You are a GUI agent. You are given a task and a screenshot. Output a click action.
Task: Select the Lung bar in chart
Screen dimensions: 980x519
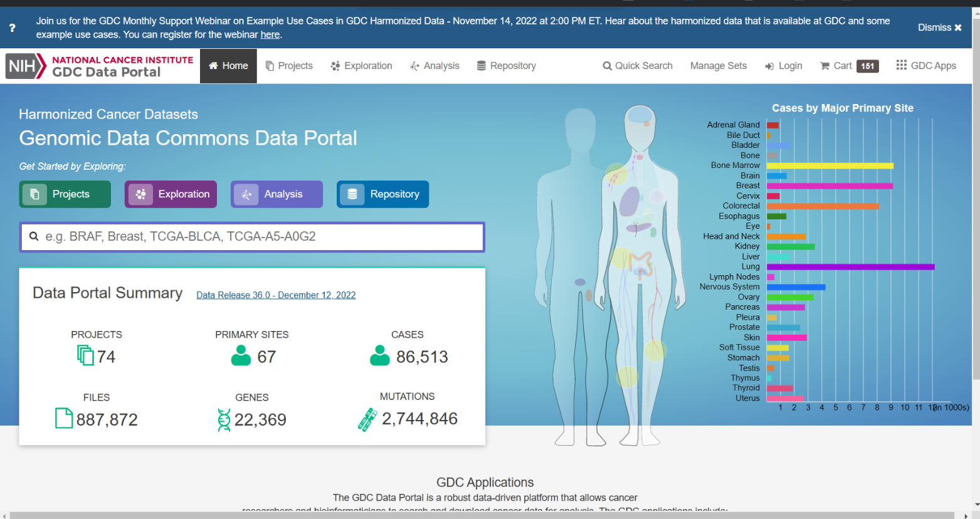coord(850,267)
